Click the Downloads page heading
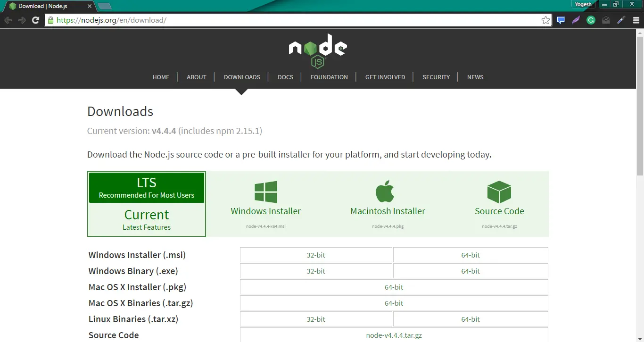 point(120,111)
